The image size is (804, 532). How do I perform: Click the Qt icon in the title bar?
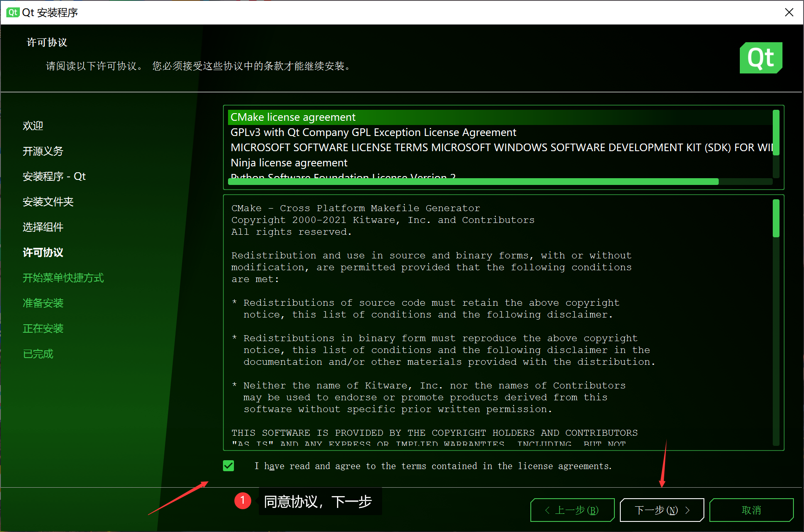tap(13, 12)
